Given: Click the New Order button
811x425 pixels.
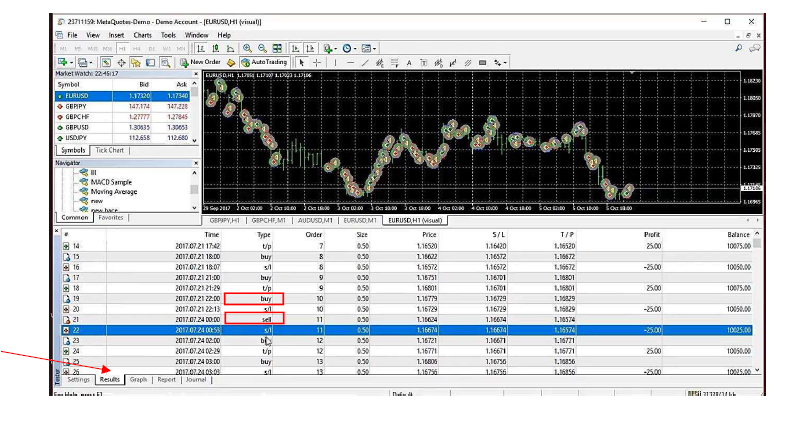Looking at the screenshot, I should 200,63.
